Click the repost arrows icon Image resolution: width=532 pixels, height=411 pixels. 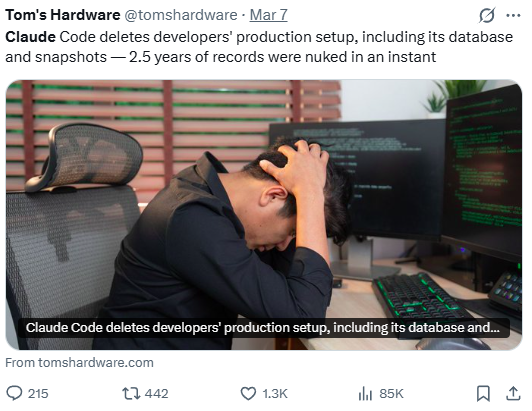coord(131,393)
